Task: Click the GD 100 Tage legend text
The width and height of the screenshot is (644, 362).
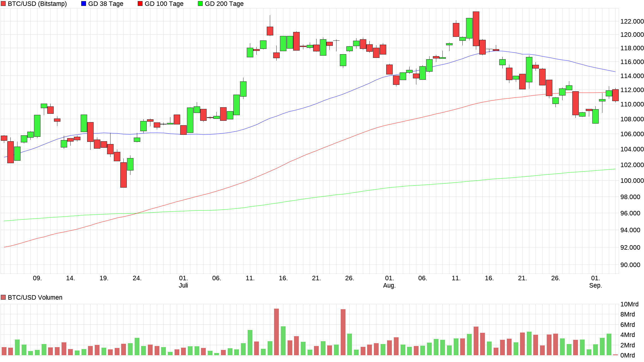Action: (164, 4)
